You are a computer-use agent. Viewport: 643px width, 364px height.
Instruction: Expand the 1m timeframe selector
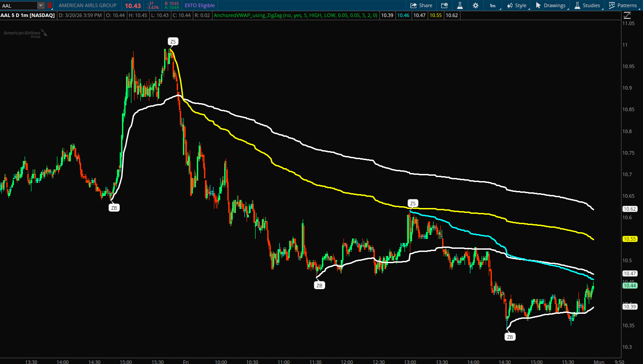492,5
